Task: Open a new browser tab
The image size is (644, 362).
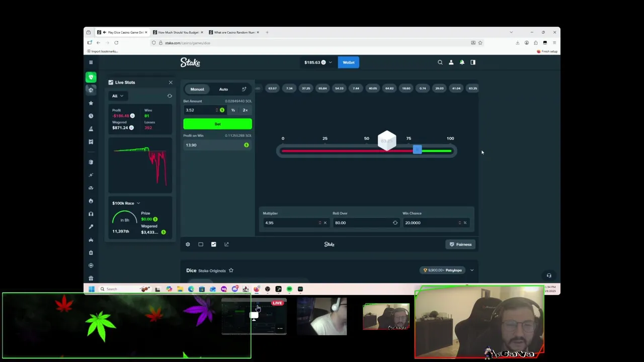Action: click(x=267, y=32)
